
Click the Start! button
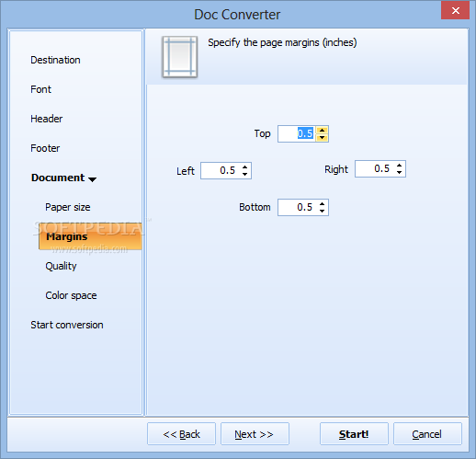click(354, 434)
